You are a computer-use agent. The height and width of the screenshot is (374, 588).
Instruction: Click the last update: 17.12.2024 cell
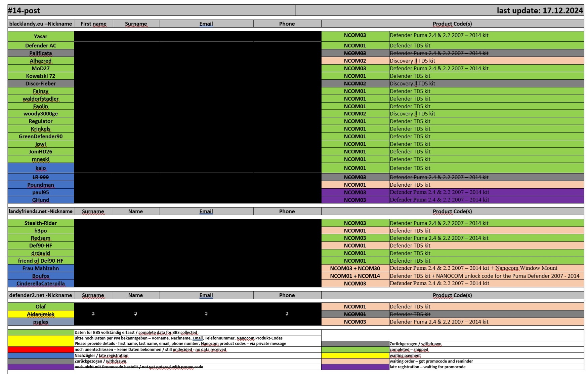point(440,10)
